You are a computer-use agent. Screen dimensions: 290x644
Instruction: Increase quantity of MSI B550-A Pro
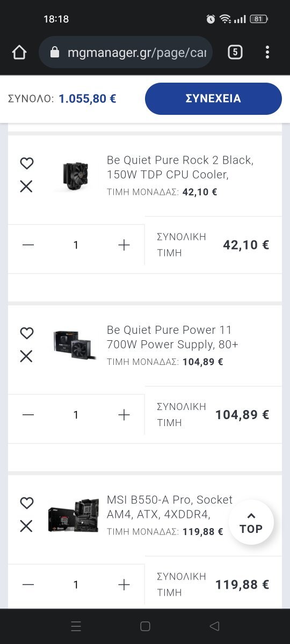coord(124,585)
